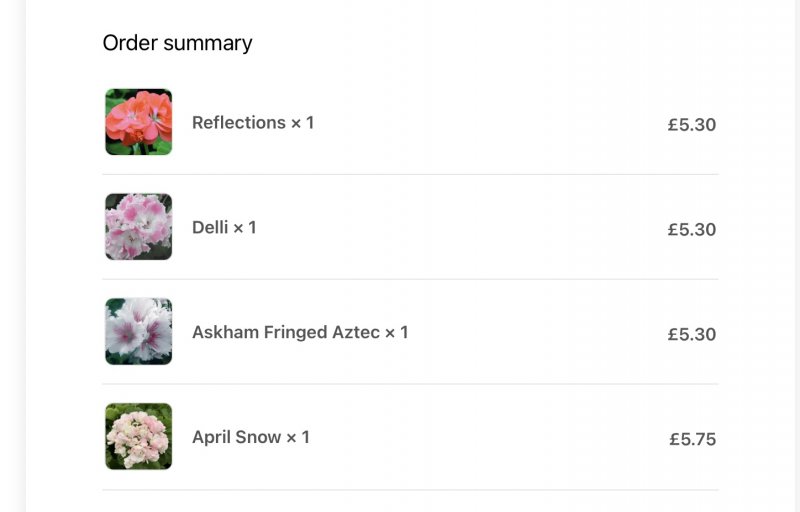Screen dimensions: 800x512
Task: Click the divider under the April Snow row
Action: [x=410, y=490]
